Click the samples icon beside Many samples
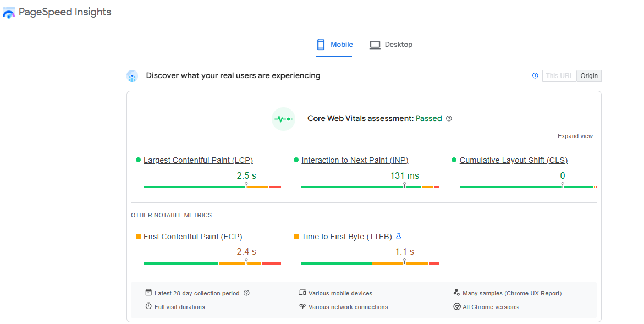The height and width of the screenshot is (324, 644). point(456,293)
